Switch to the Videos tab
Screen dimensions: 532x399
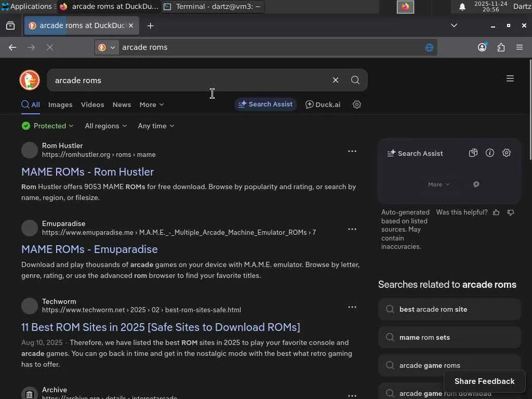pyautogui.click(x=92, y=105)
